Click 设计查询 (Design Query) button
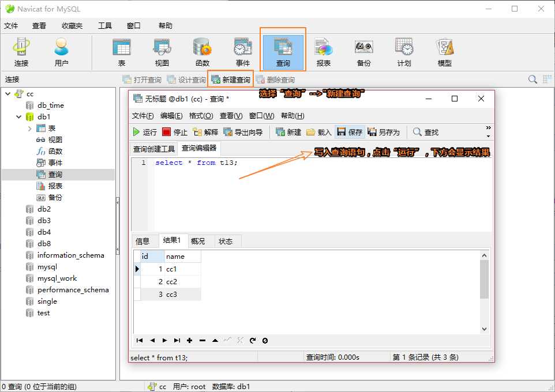 (186, 80)
